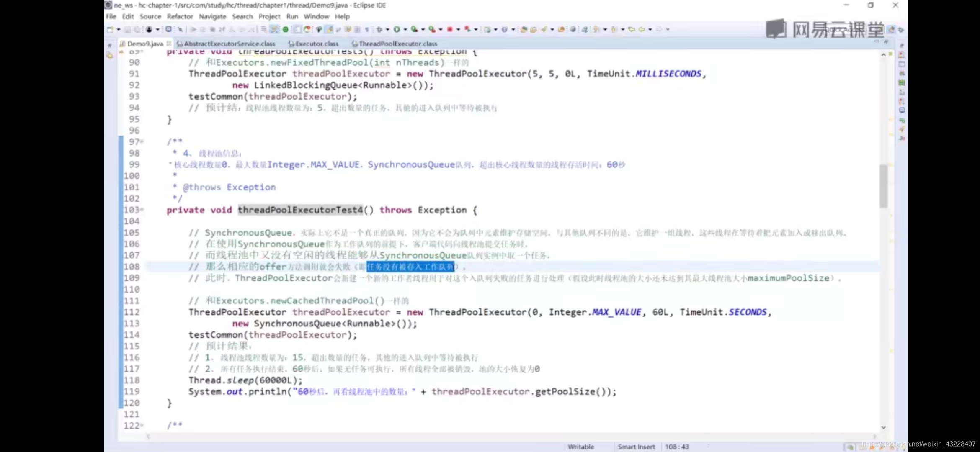Click the editor vertical scrollbar thumb
Image resolution: width=980 pixels, height=452 pixels.
(x=883, y=186)
